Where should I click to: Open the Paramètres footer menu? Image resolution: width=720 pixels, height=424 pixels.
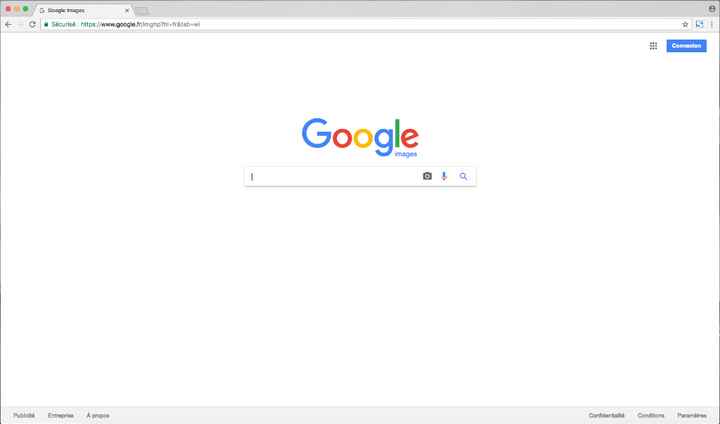click(692, 415)
